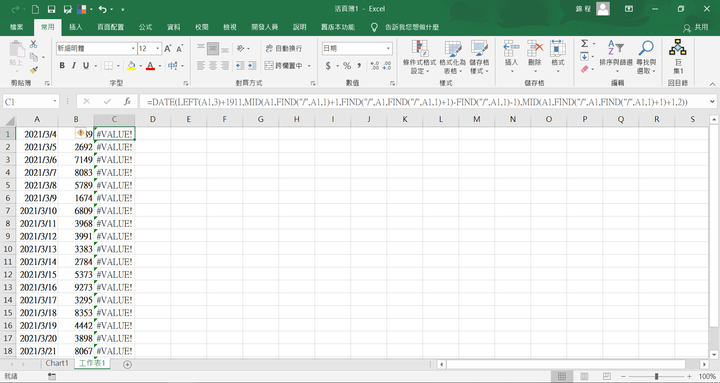Click the Name Box showing C1

[x=30, y=101]
